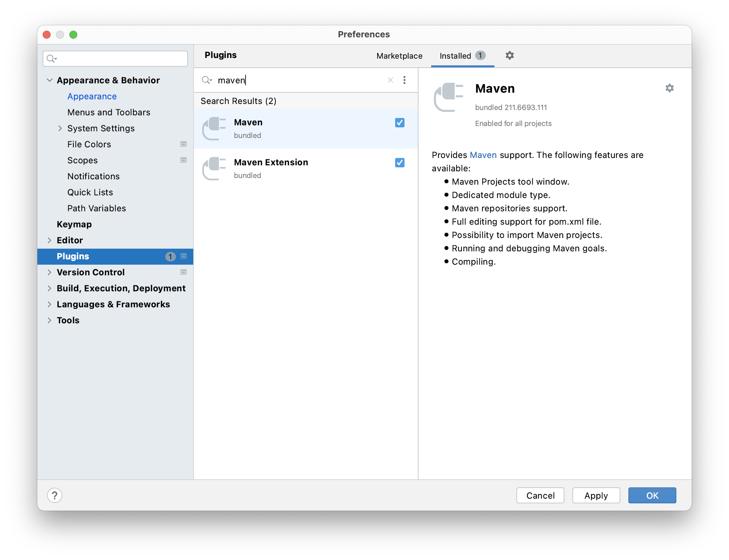
Task: Expand Build, Execution, Deployment section
Action: tap(49, 288)
